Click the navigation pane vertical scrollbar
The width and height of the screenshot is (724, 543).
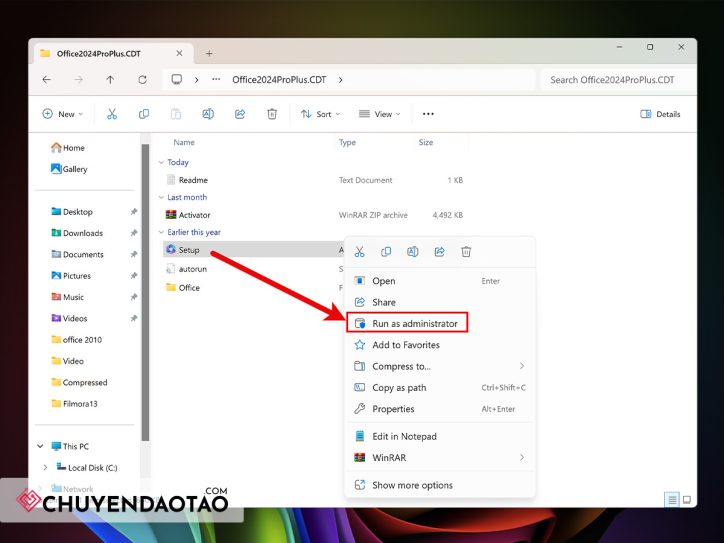[x=145, y=292]
